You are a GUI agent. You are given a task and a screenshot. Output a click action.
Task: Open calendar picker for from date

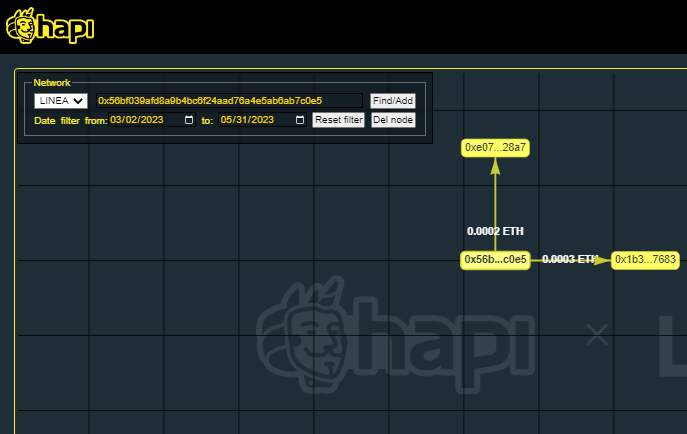pyautogui.click(x=189, y=120)
